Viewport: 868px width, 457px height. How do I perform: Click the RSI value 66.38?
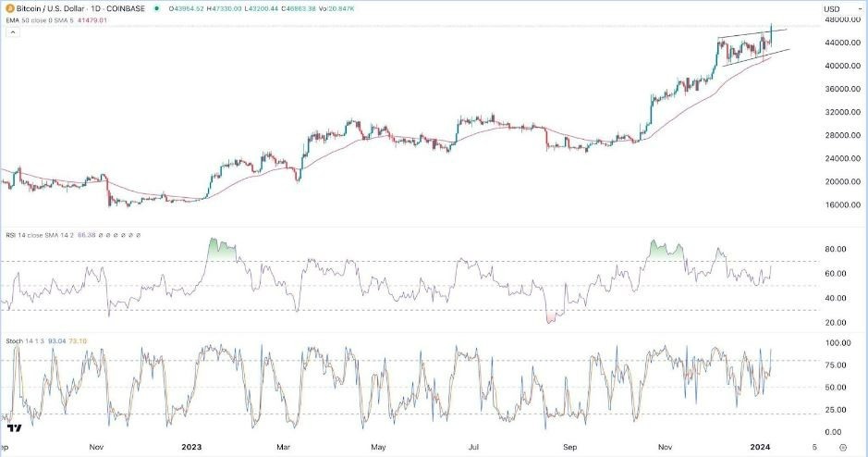pyautogui.click(x=87, y=235)
